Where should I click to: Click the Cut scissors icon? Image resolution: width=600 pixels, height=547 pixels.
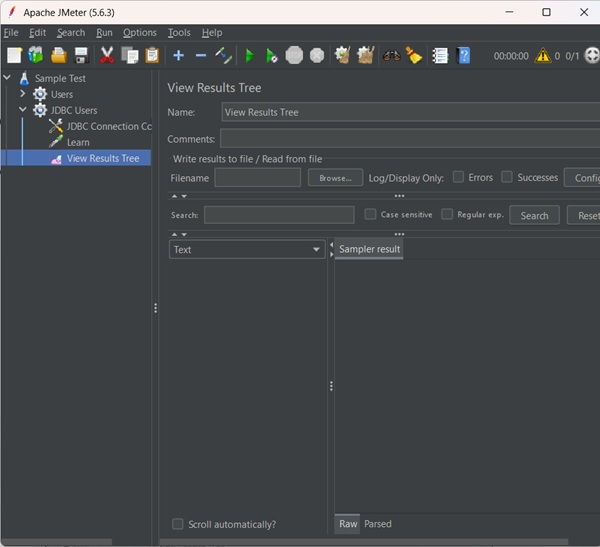coord(107,55)
